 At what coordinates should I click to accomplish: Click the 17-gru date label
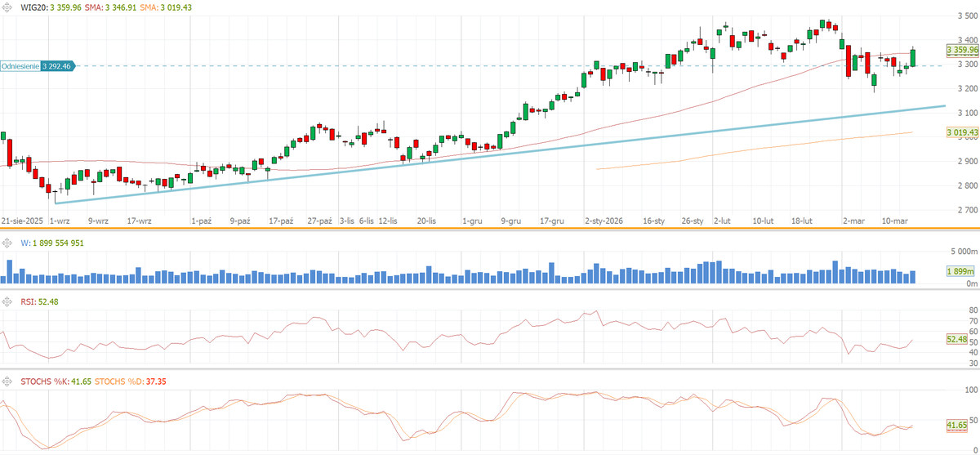coord(552,221)
